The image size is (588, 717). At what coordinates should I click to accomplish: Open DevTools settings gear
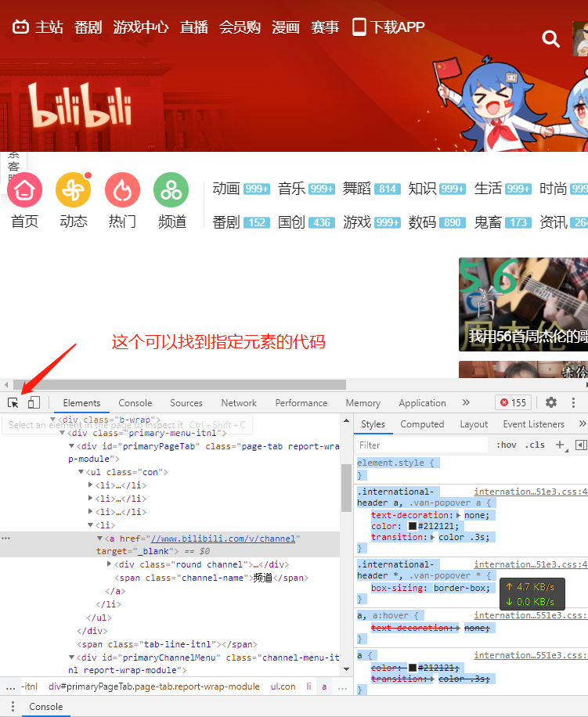551,402
